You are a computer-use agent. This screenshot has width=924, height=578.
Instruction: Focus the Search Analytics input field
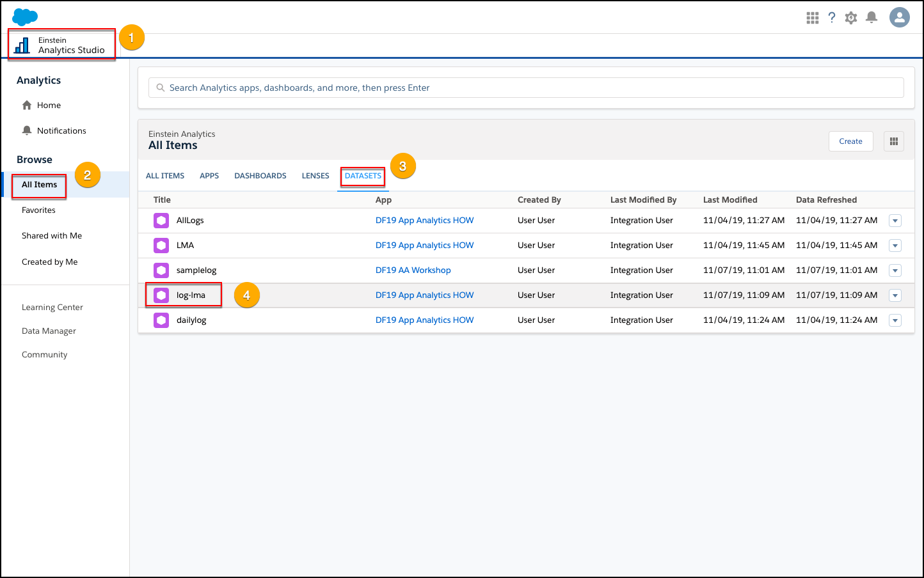526,88
